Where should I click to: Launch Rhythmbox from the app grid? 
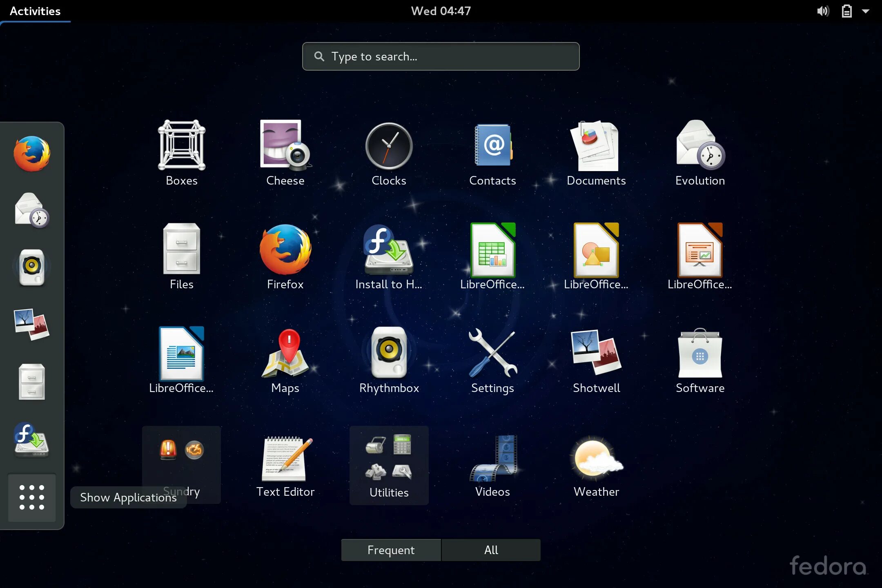(x=389, y=361)
